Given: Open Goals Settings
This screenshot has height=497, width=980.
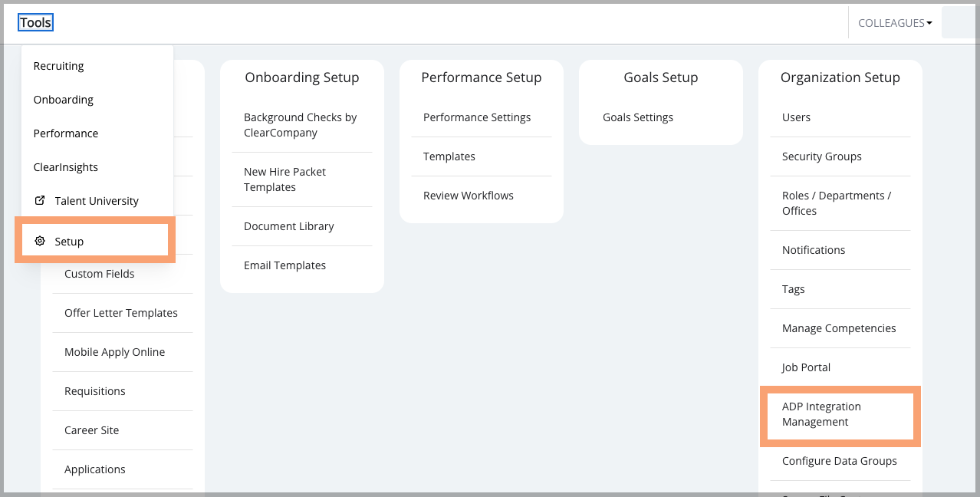Looking at the screenshot, I should tap(638, 117).
